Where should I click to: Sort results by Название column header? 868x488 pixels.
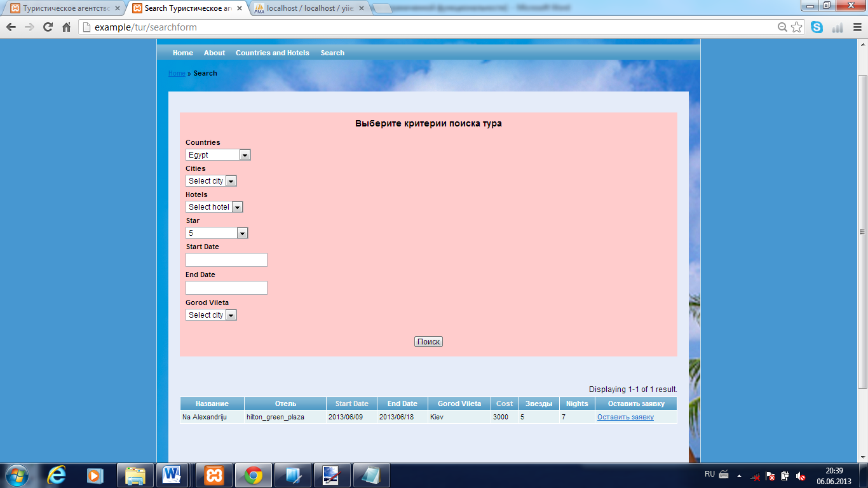coord(212,403)
